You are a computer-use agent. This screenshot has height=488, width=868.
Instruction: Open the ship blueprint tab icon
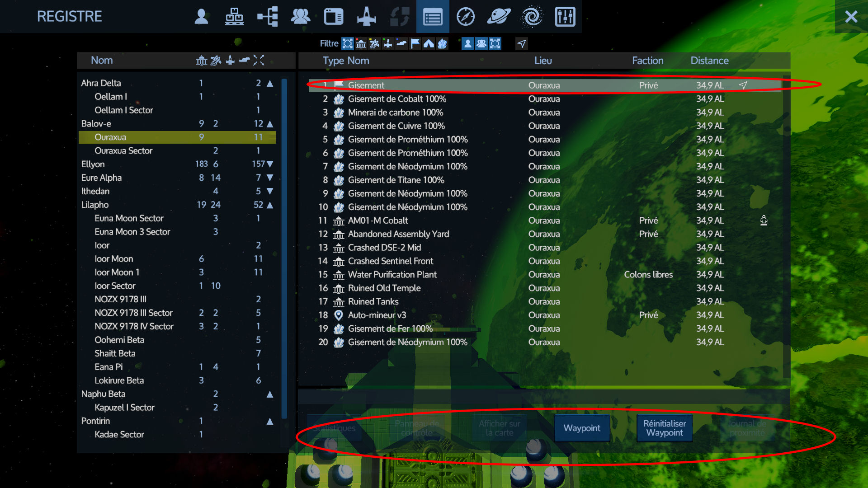point(366,17)
